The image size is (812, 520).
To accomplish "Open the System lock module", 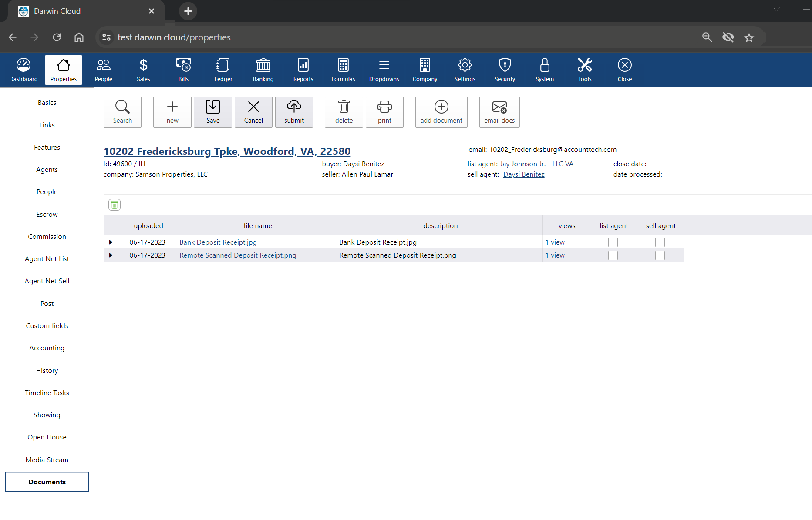I will 545,70.
